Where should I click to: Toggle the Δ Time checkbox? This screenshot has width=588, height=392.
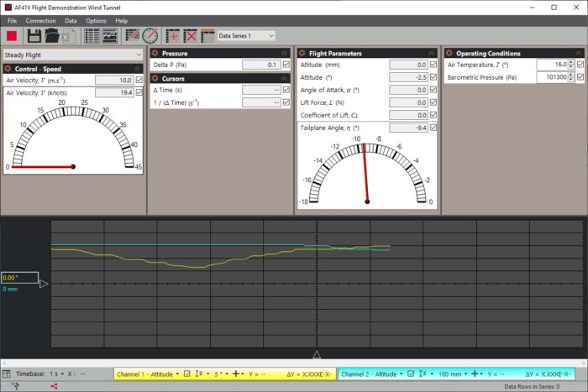click(x=286, y=90)
